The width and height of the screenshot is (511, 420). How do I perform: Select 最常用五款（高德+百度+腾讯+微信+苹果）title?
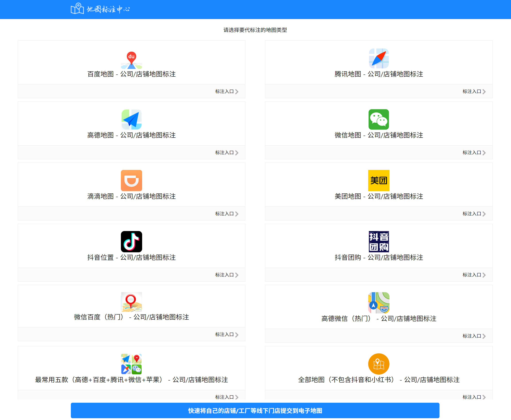131,380
